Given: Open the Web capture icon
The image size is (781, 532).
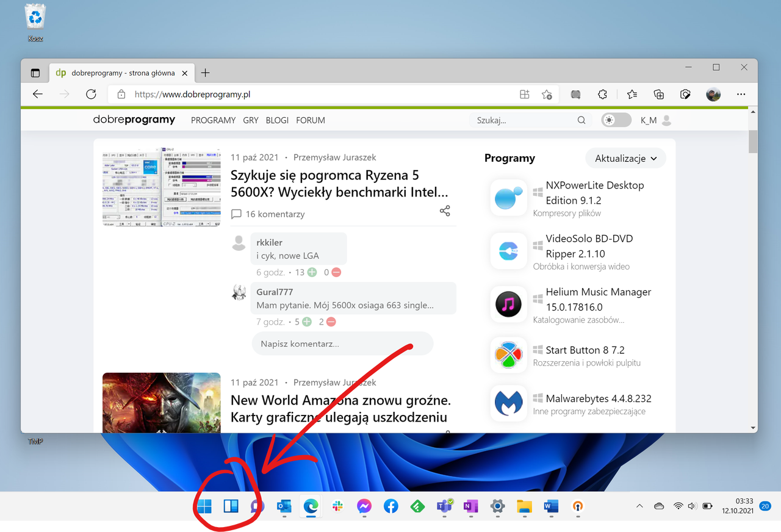Looking at the screenshot, I should point(685,95).
